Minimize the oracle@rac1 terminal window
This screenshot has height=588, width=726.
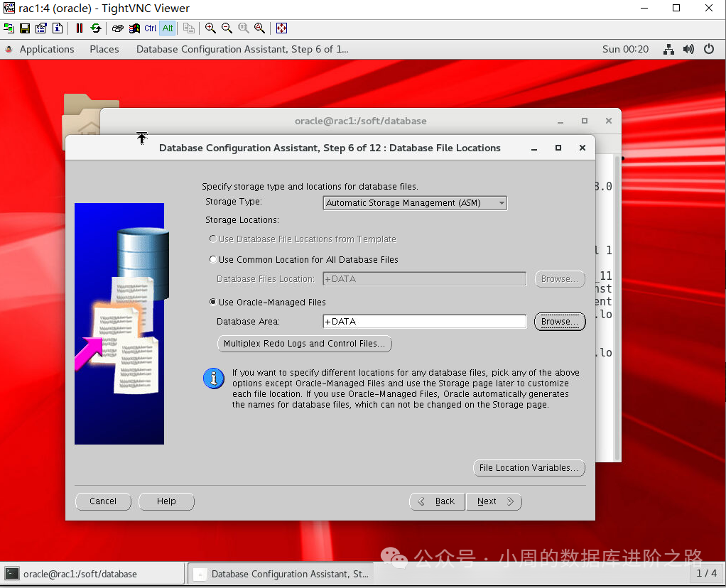560,121
